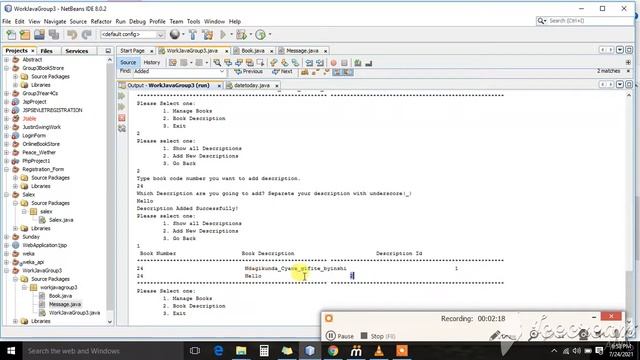Toggle the Match Case find option

(304, 72)
